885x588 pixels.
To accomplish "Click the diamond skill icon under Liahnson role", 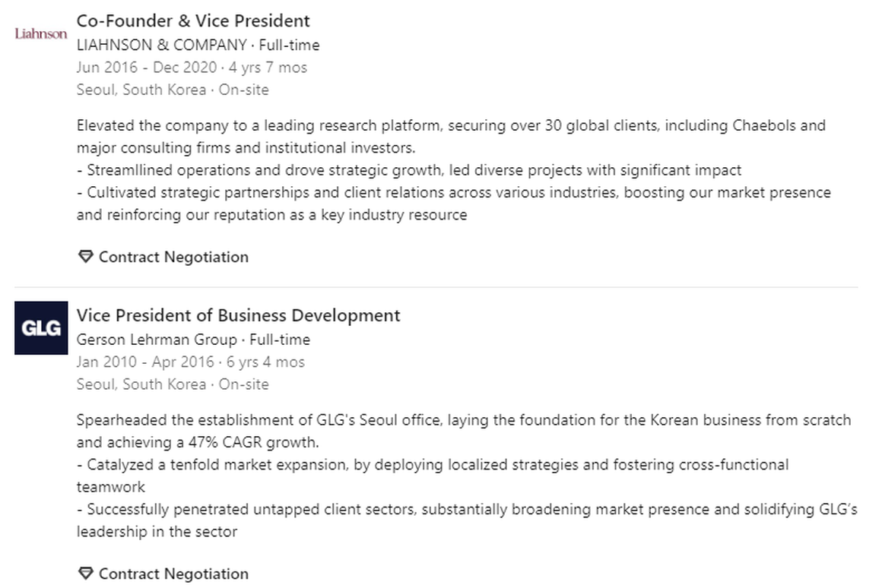I will point(85,257).
